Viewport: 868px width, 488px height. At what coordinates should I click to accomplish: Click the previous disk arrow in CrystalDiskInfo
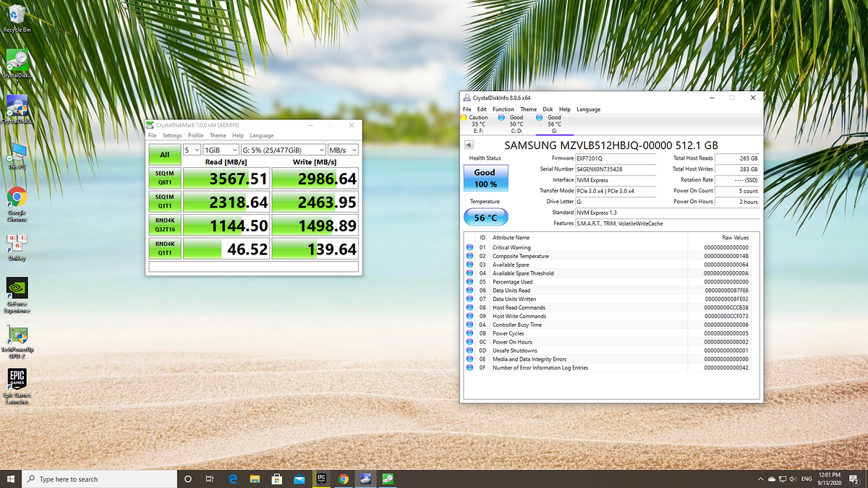click(469, 145)
